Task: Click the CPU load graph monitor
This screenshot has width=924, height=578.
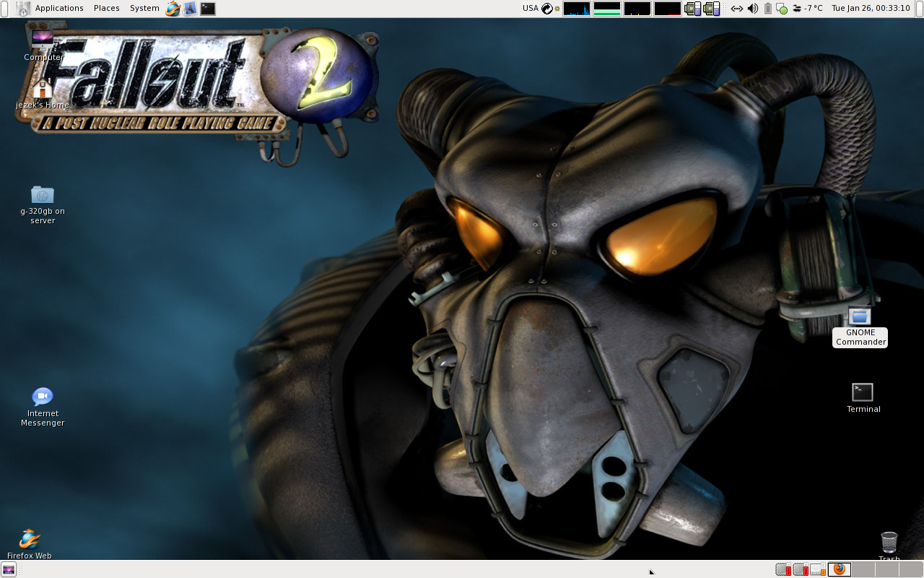Action: coord(577,9)
